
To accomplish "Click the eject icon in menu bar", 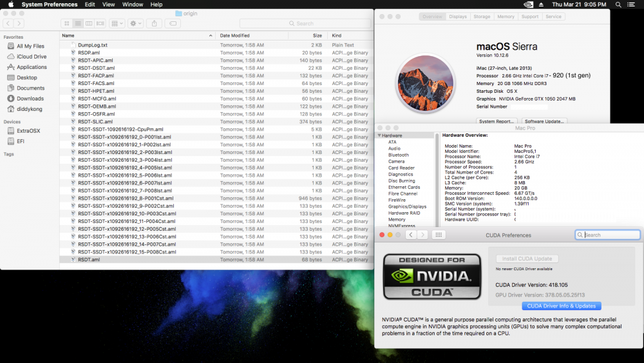I will [541, 5].
